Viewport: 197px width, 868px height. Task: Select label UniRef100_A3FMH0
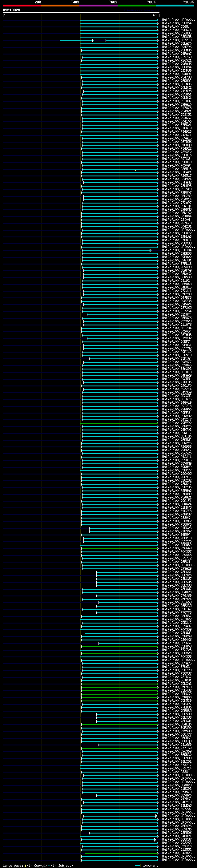(177, 50)
